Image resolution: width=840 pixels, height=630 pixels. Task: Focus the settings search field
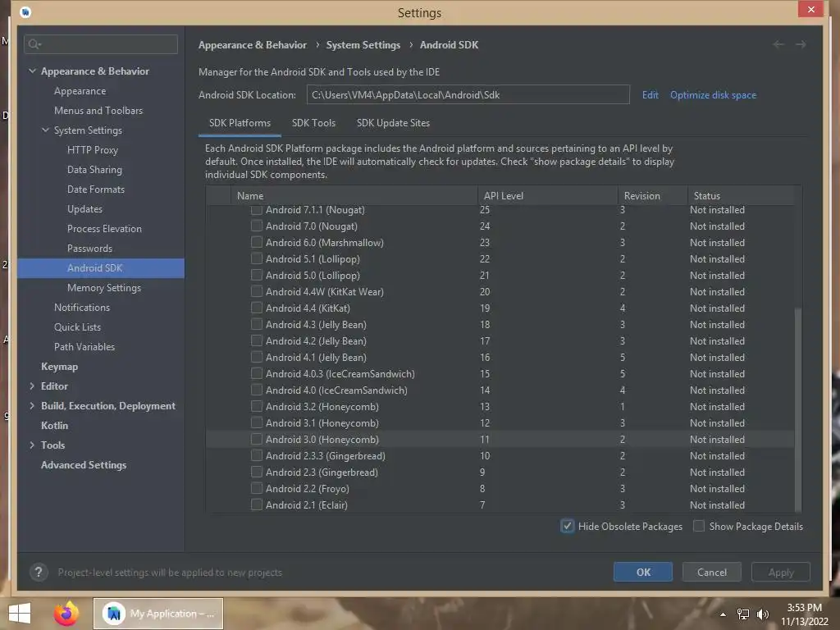click(101, 44)
